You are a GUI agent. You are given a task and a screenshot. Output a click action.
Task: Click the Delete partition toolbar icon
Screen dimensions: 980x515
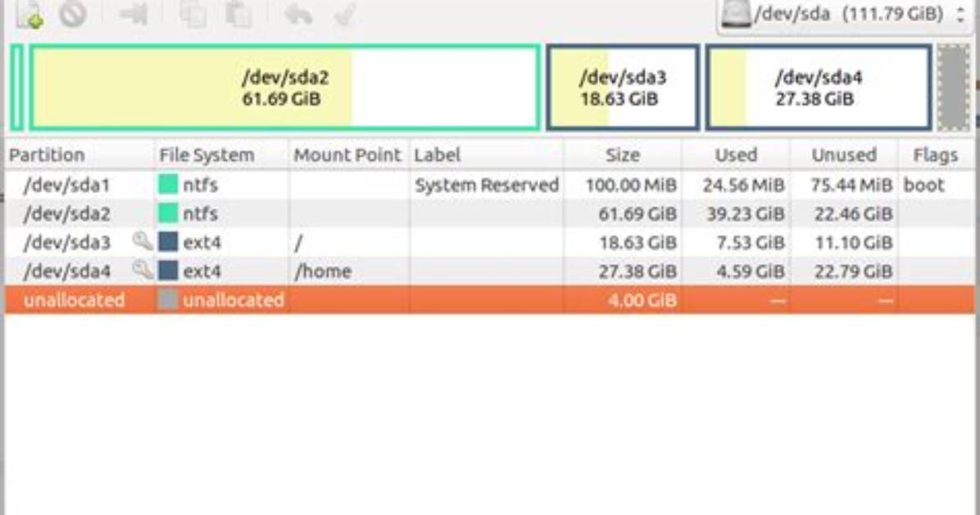(x=72, y=13)
